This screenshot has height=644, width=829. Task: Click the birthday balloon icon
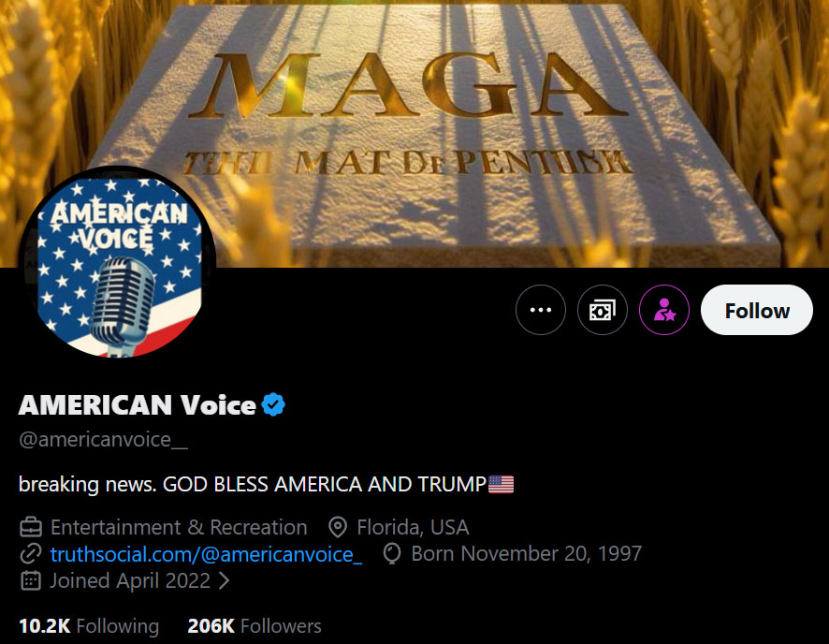pos(394,553)
